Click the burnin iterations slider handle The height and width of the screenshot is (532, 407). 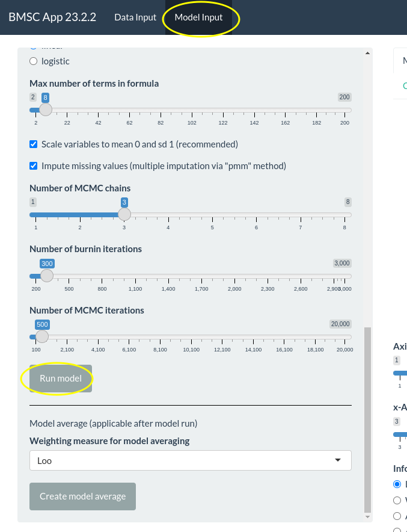point(46,276)
